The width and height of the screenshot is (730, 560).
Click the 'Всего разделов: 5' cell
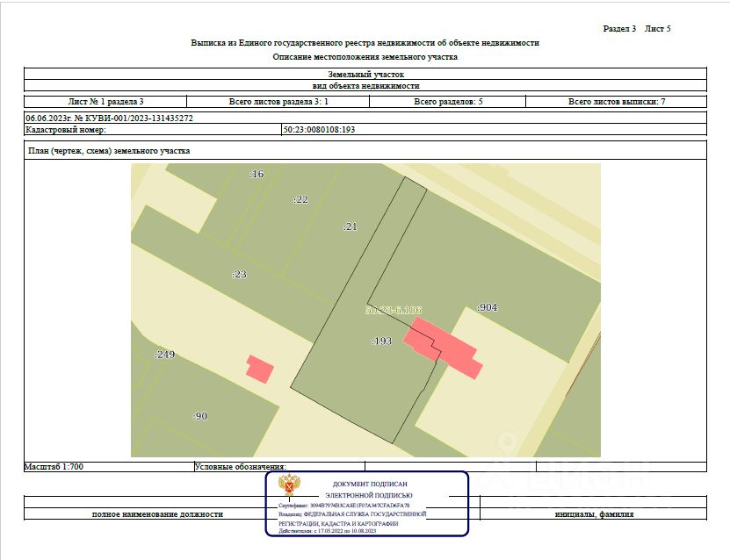pos(448,102)
